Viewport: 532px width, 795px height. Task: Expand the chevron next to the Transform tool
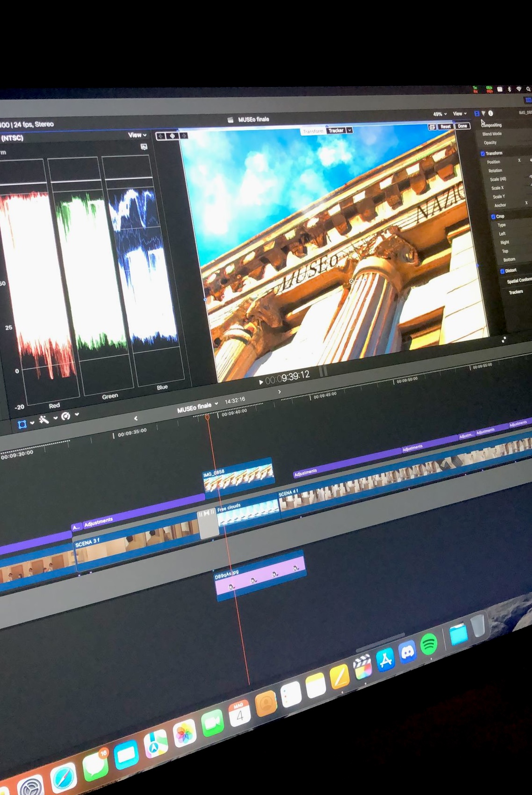click(x=32, y=423)
